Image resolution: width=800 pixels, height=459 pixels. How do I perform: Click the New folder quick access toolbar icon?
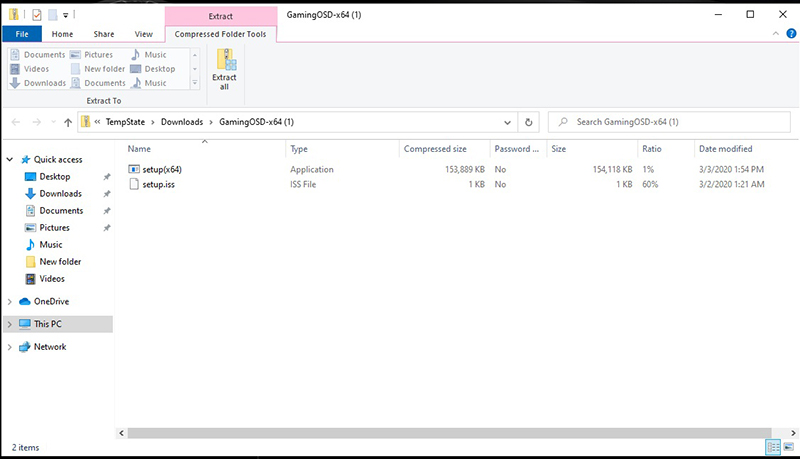(x=53, y=15)
